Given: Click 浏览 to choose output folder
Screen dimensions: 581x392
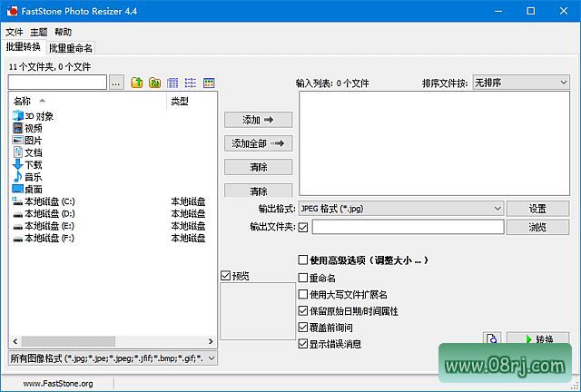Looking at the screenshot, I should click(x=537, y=227).
